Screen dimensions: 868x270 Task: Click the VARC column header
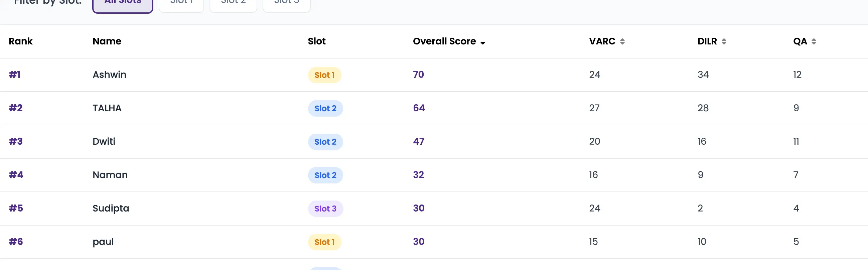tap(602, 41)
